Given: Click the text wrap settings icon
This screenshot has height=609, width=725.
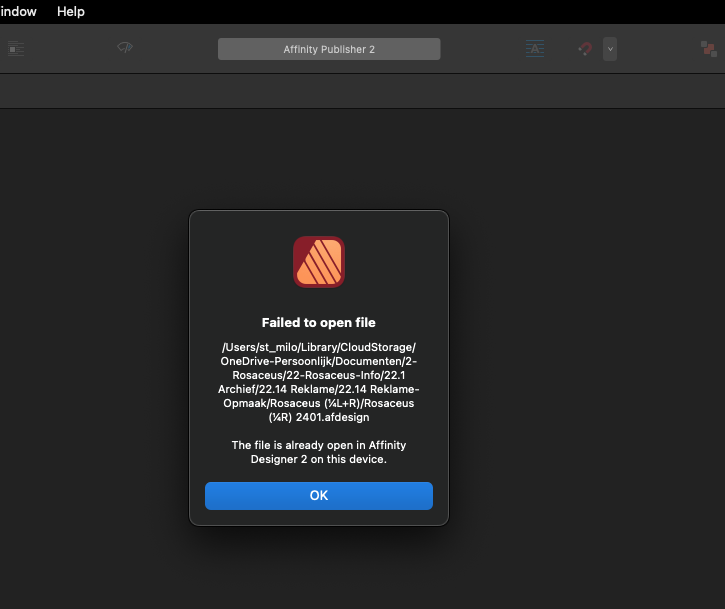Looking at the screenshot, I should pos(16,49).
